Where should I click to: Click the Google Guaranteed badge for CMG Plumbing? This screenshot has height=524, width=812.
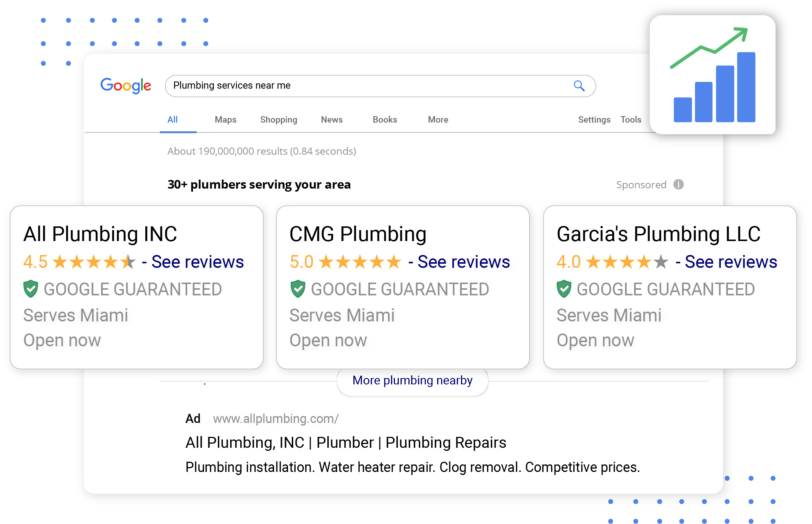coord(298,289)
